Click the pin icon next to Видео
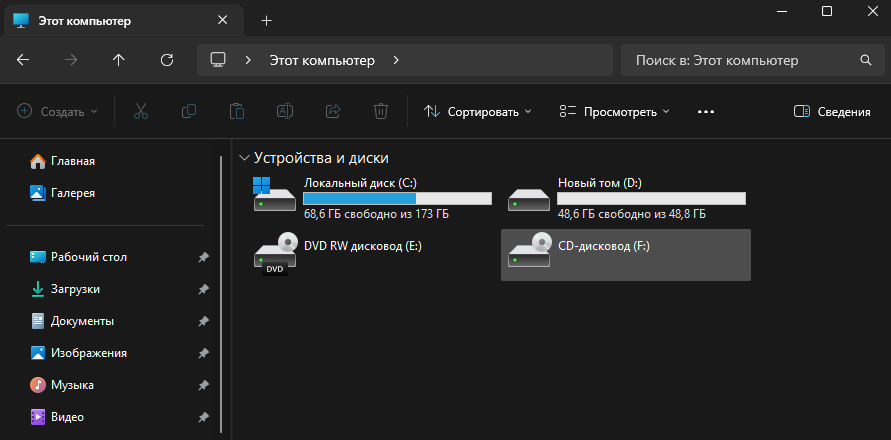891x440 pixels. tap(203, 417)
